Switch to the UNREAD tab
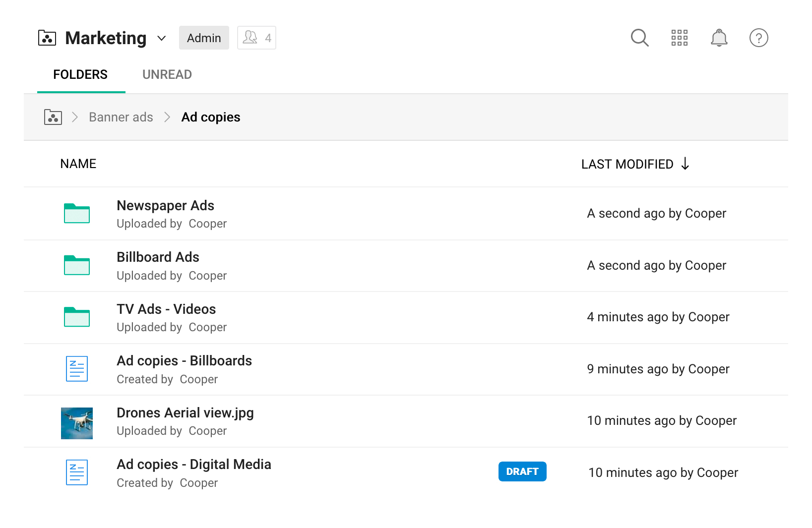The width and height of the screenshot is (812, 528). coord(167,74)
